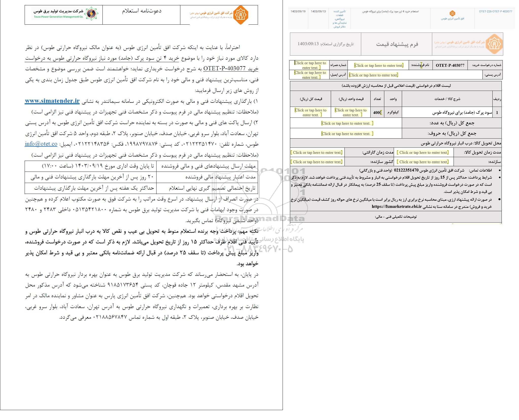This screenshot has height=420, width=519.
Task: Click the small orange logo above افق تأمین انرژی طوس
Action: tap(452, 13)
